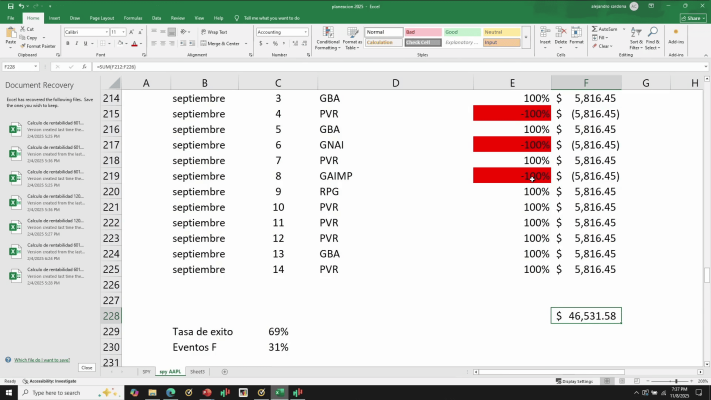
Task: Click the Insert cells icon
Action: [x=545, y=37]
